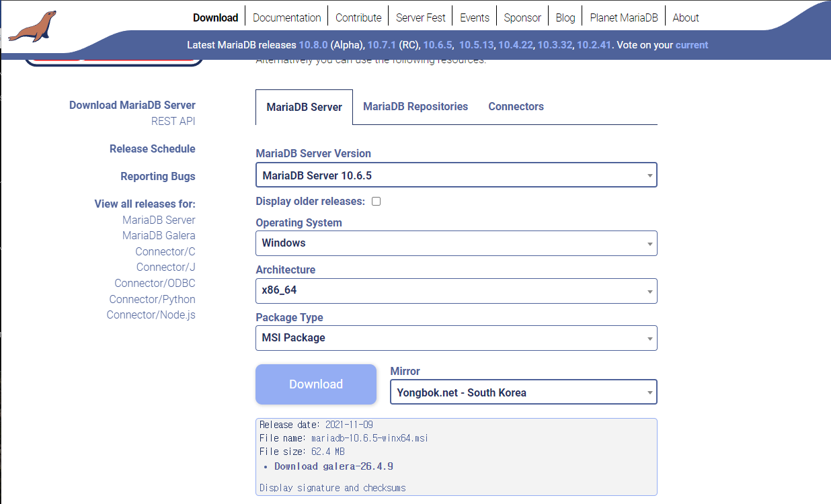Switch to the MariaDB Repositories tab
Image resolution: width=831 pixels, height=504 pixels.
pyautogui.click(x=415, y=106)
